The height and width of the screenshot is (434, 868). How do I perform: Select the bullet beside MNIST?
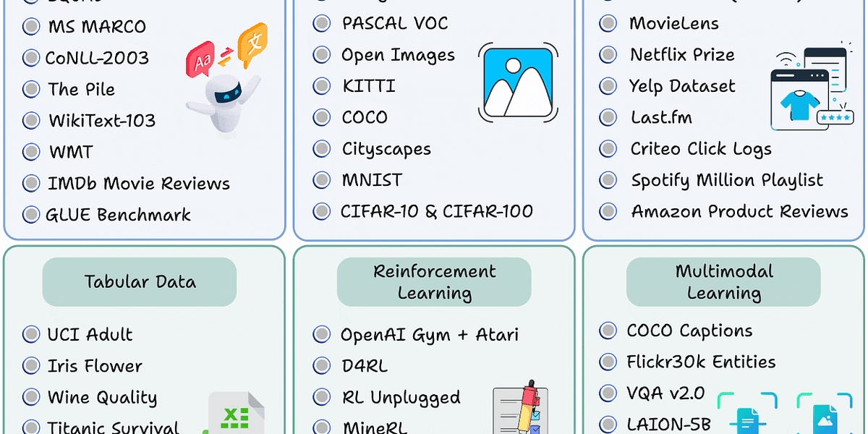coord(322,179)
